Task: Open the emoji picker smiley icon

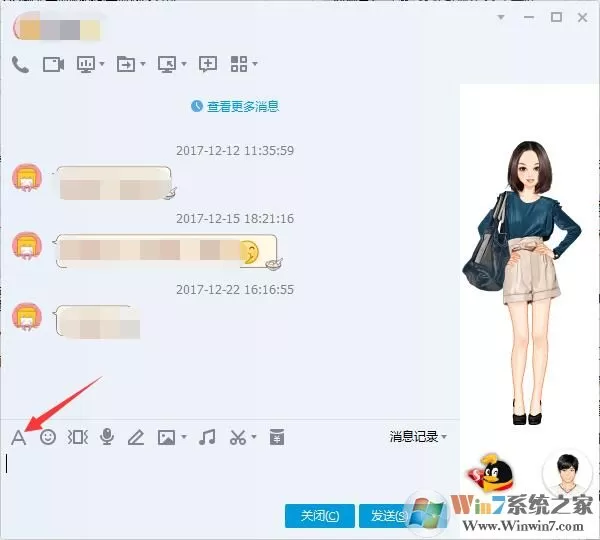Action: [x=48, y=437]
